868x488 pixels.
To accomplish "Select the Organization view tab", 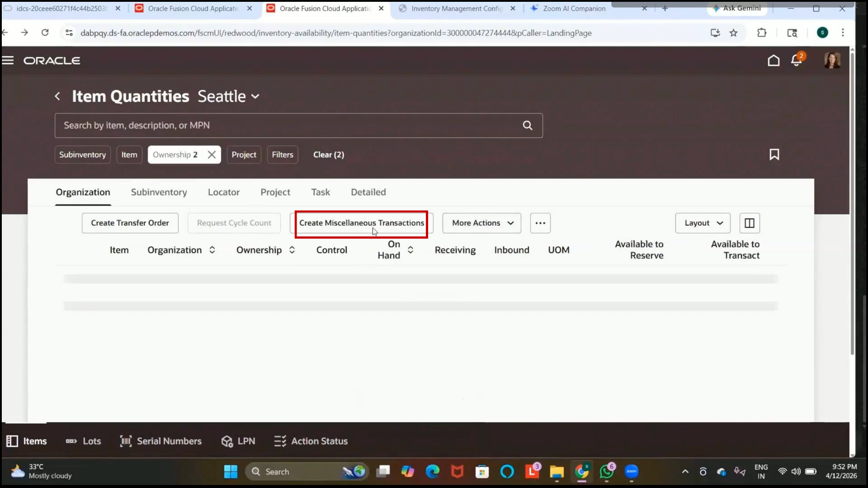I will [83, 192].
